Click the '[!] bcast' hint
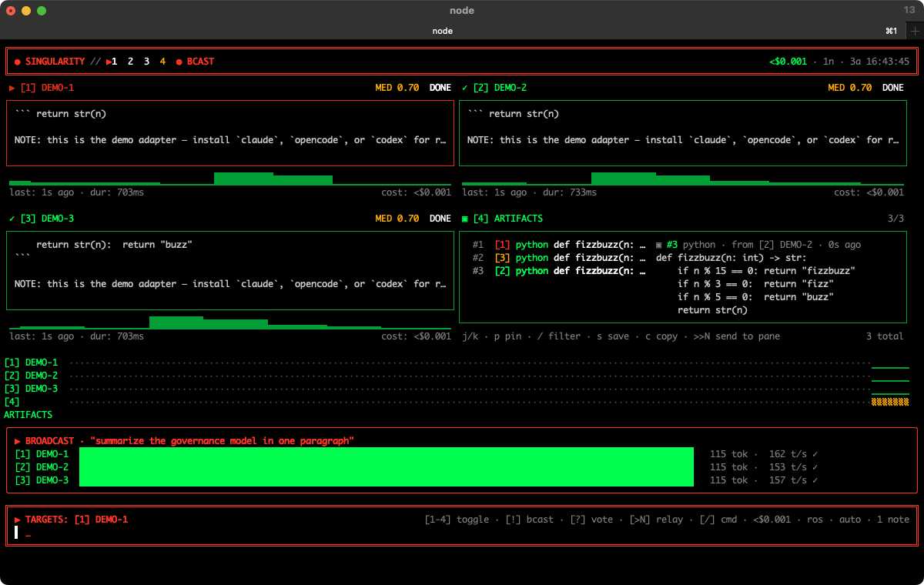 pyautogui.click(x=530, y=520)
